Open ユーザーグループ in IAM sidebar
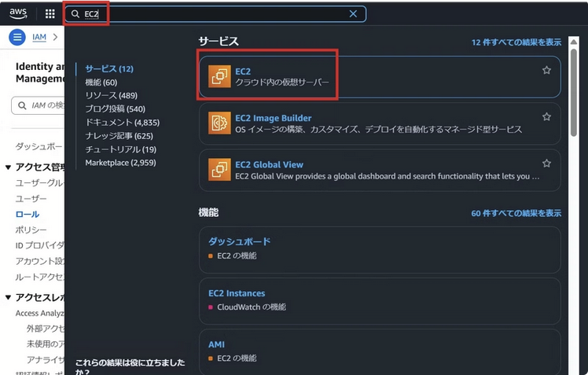 [40, 183]
